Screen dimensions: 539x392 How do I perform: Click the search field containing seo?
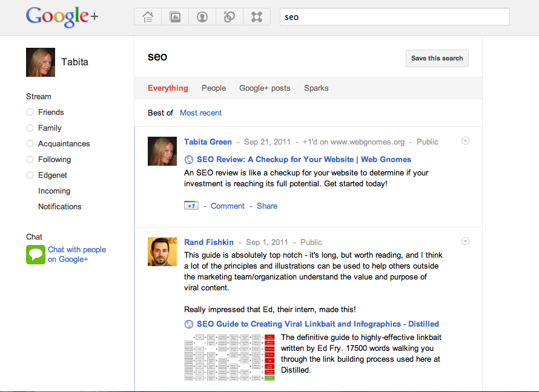(394, 17)
